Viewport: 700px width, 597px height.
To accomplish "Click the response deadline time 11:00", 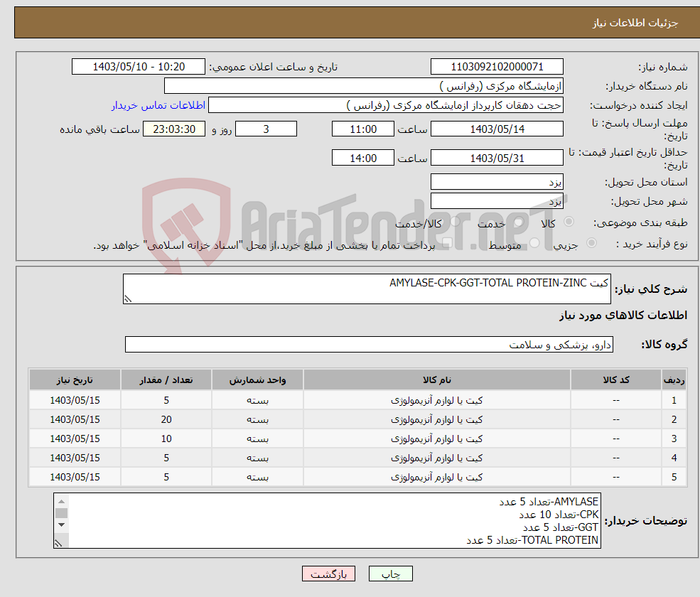I will tap(363, 129).
